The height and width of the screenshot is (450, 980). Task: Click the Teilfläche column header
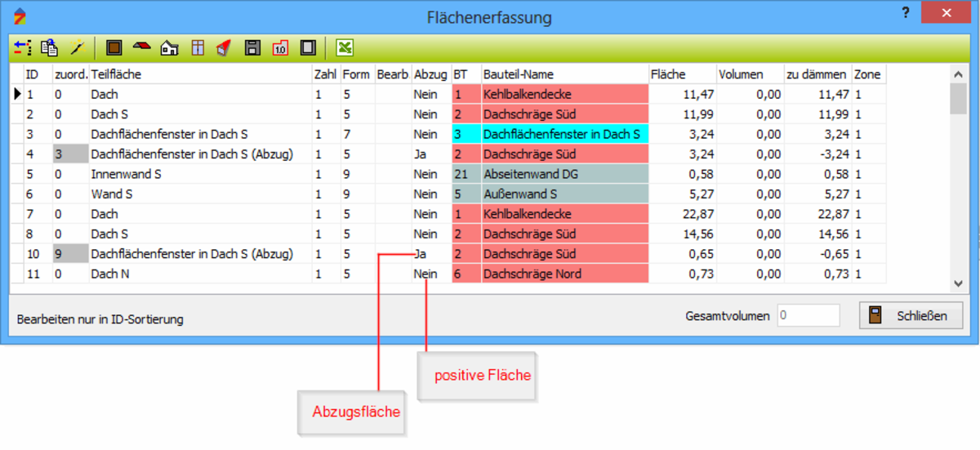[200, 74]
